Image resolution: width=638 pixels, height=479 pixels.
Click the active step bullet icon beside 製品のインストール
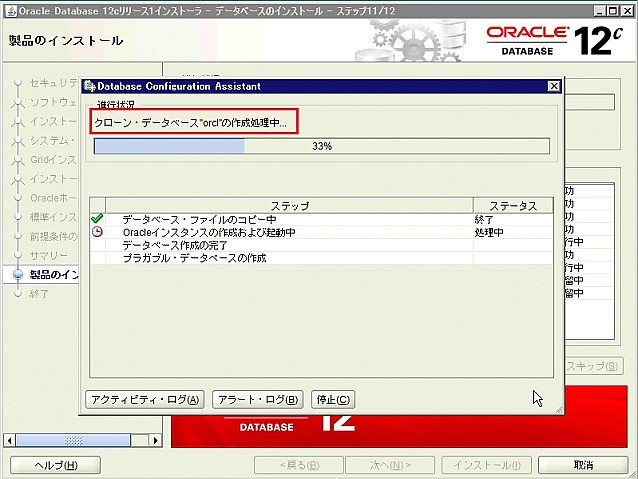click(17, 275)
